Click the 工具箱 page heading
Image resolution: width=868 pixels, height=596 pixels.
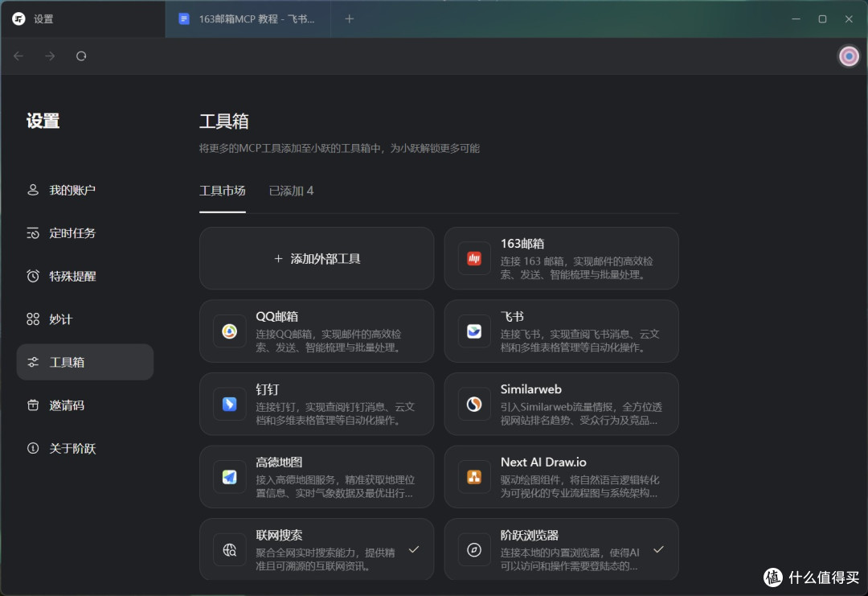click(x=223, y=121)
